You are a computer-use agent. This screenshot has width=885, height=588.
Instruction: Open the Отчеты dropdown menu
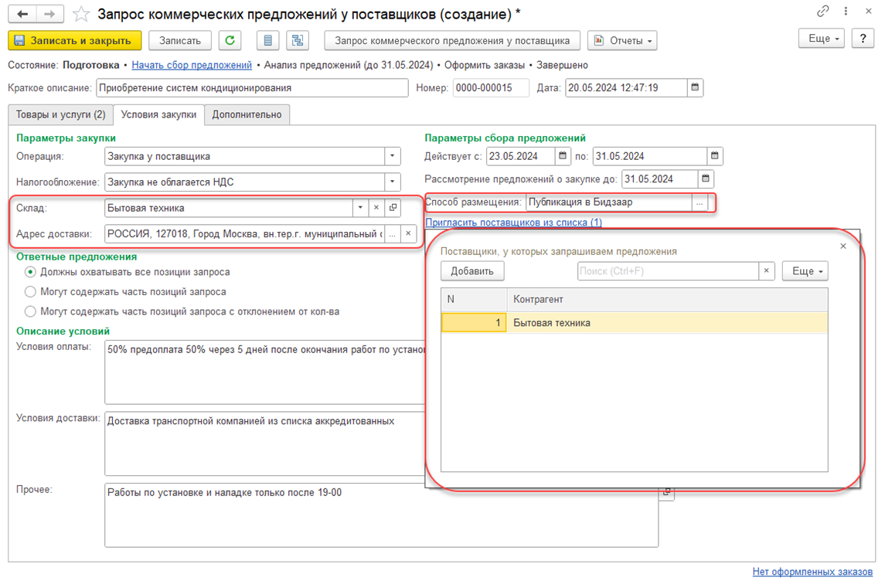(x=622, y=41)
